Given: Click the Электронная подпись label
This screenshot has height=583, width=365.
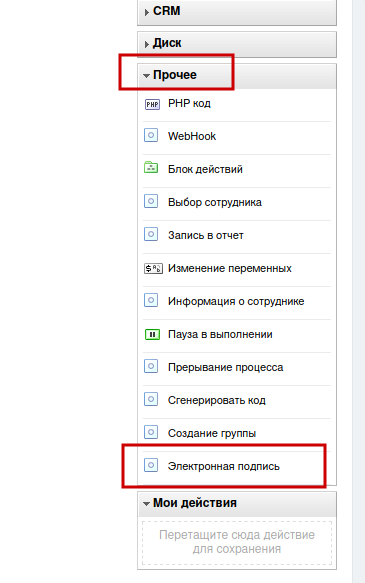Looking at the screenshot, I should coord(223,466).
